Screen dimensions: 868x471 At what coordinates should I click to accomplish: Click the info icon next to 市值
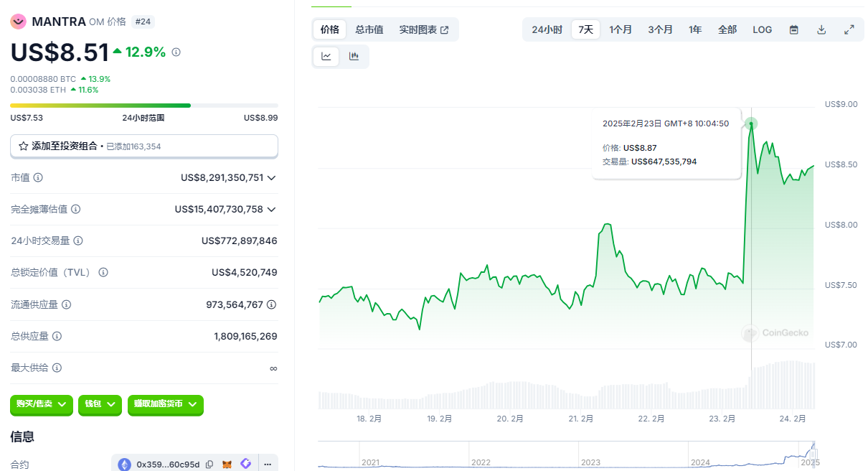(x=38, y=177)
